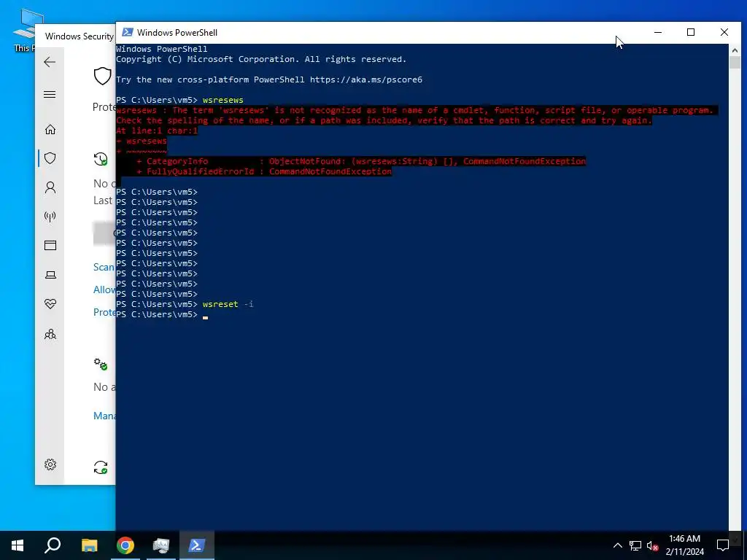The width and height of the screenshot is (747, 560).
Task: Click the 'wsresews' command text at first prompt
Action: point(223,100)
